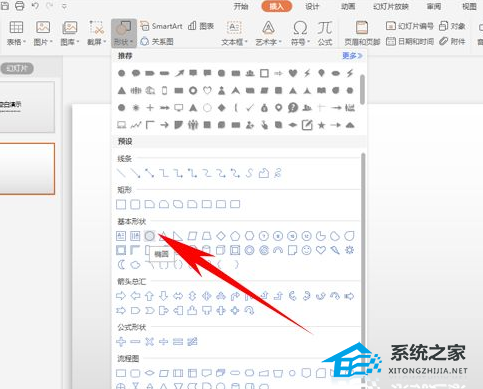Viewport: 483px width, 389px height.
Task: Click the SmartArt button
Action: click(161, 26)
